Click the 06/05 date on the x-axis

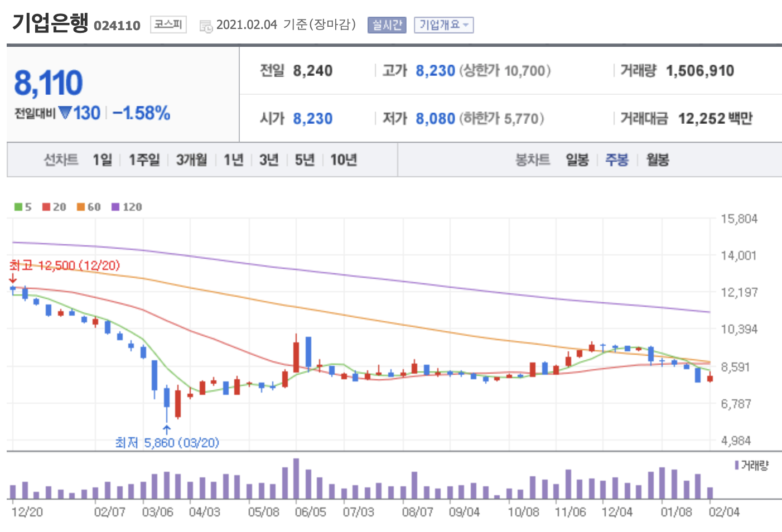coord(311,512)
